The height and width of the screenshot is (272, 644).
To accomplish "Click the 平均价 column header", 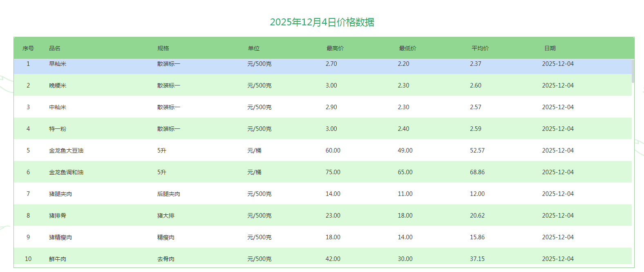I will click(x=480, y=48).
